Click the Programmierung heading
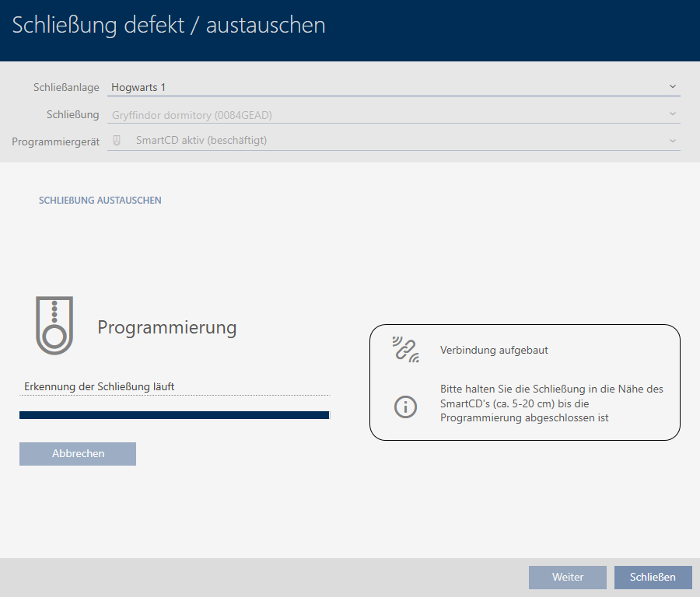700x597 pixels. 166,327
